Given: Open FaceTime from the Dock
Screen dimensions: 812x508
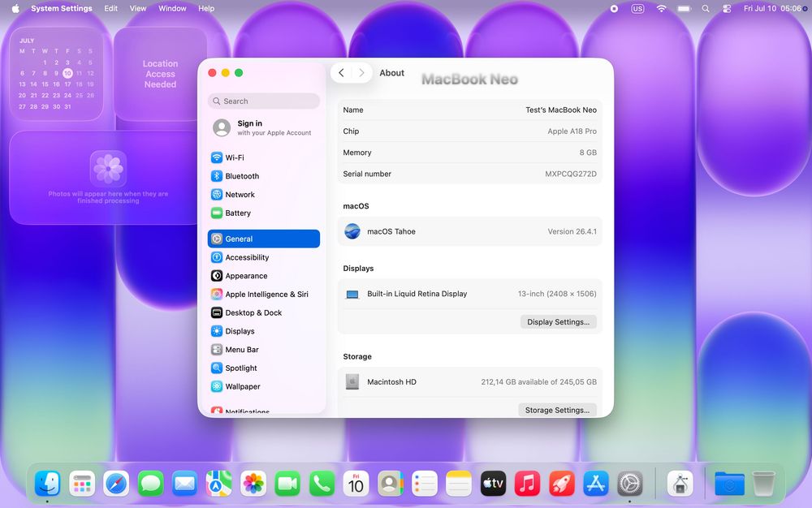Looking at the screenshot, I should tap(287, 484).
